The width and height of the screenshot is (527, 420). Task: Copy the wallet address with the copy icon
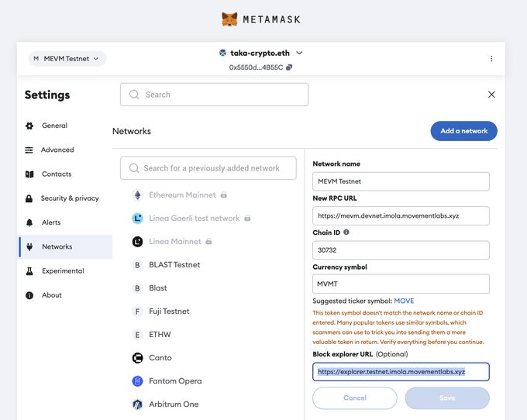click(x=289, y=67)
